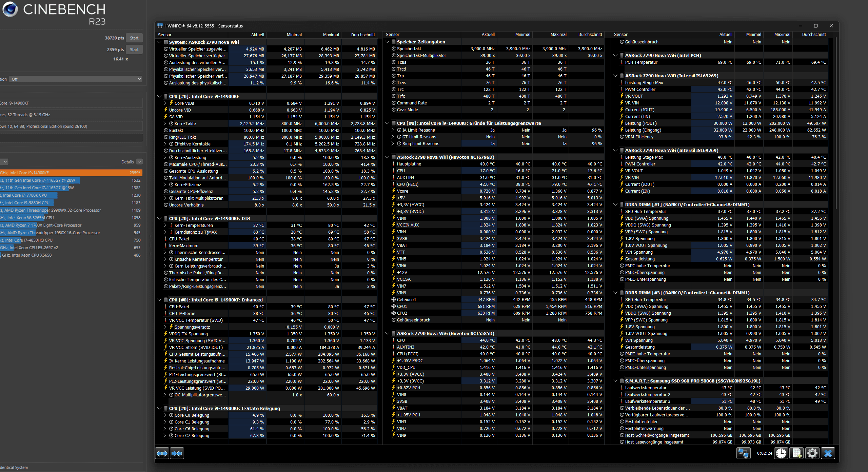Expand the Core VIDs row
Image resolution: width=868 pixels, height=472 pixels.
165,103
